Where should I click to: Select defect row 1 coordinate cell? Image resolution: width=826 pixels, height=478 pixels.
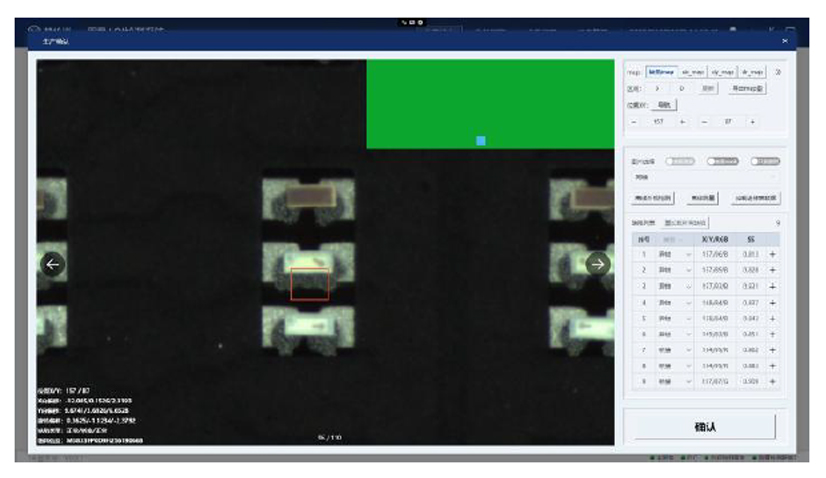(715, 254)
